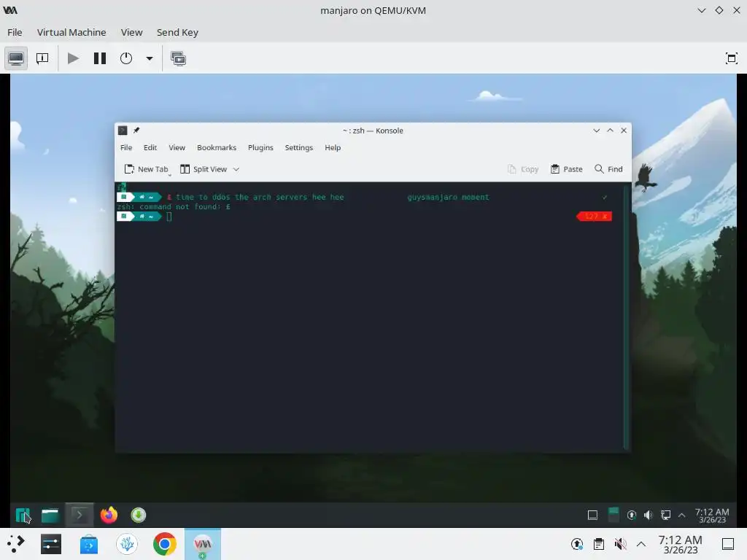The height and width of the screenshot is (560, 747).
Task: Click the red 127 exit status badge
Action: (x=595, y=217)
